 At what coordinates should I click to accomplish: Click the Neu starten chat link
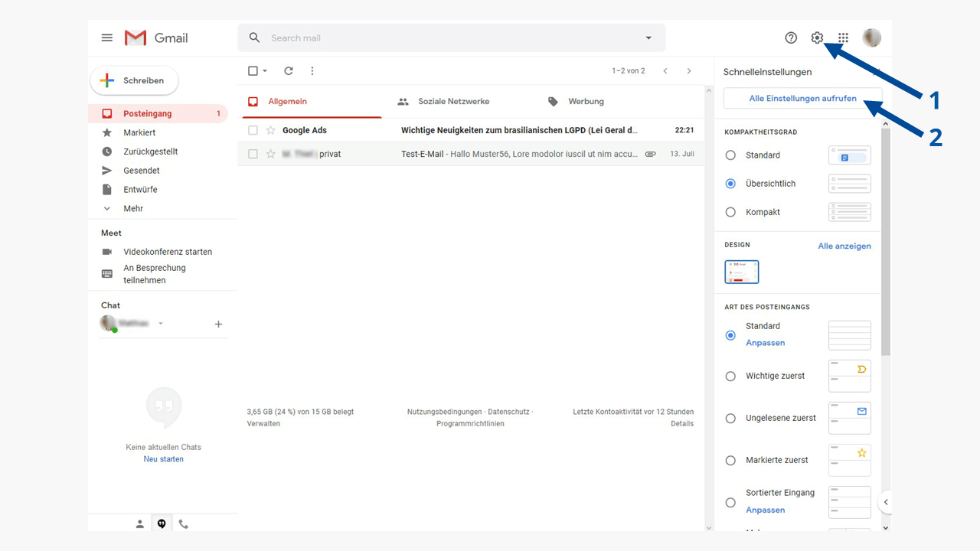[x=164, y=459]
